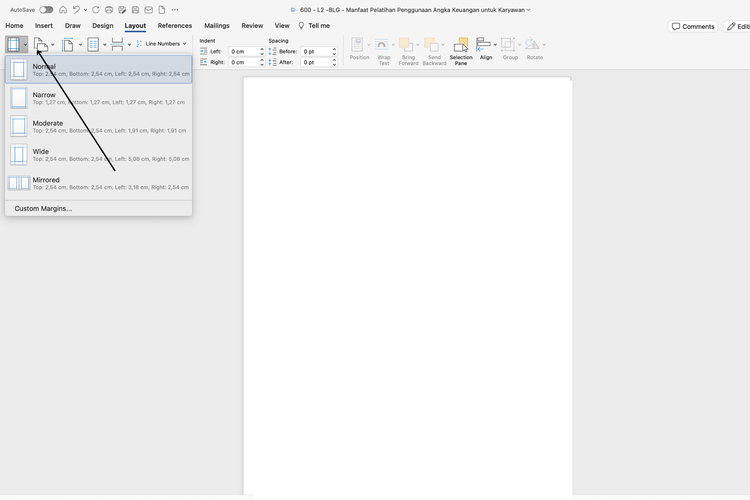This screenshot has height=500, width=750.
Task: Click the Print icon in quick access toolbar
Action: click(x=109, y=10)
